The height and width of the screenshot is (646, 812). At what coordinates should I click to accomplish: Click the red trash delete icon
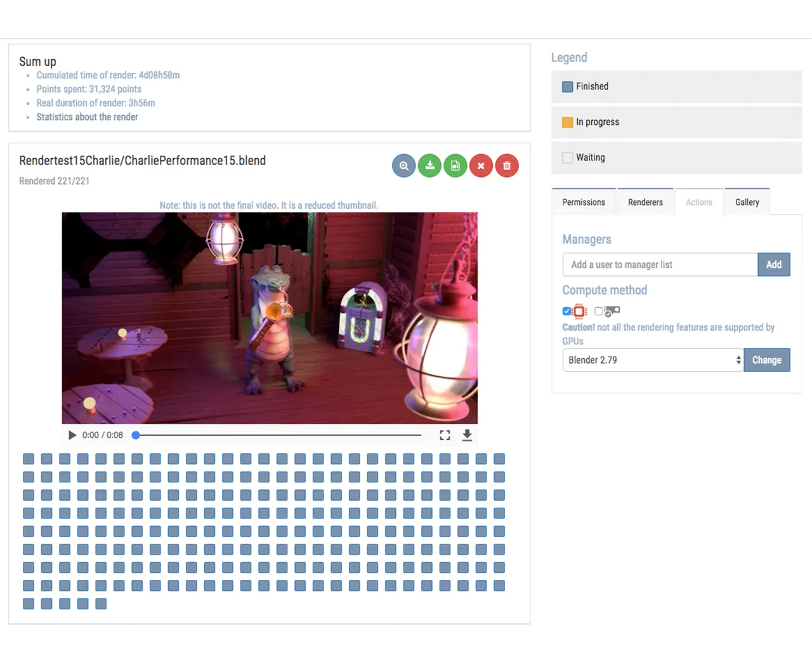coord(507,166)
